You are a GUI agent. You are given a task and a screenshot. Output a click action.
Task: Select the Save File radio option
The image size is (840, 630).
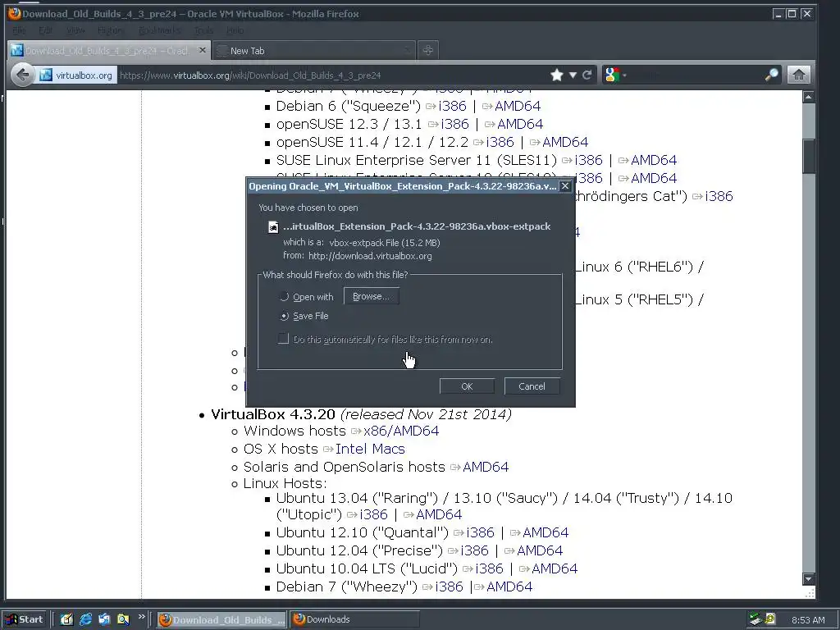tap(284, 316)
